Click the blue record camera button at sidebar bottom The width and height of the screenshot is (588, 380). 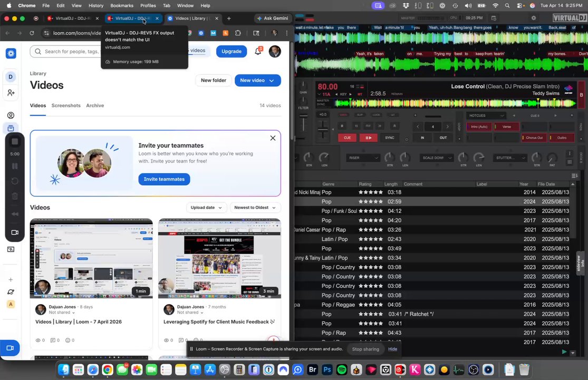coord(10,348)
